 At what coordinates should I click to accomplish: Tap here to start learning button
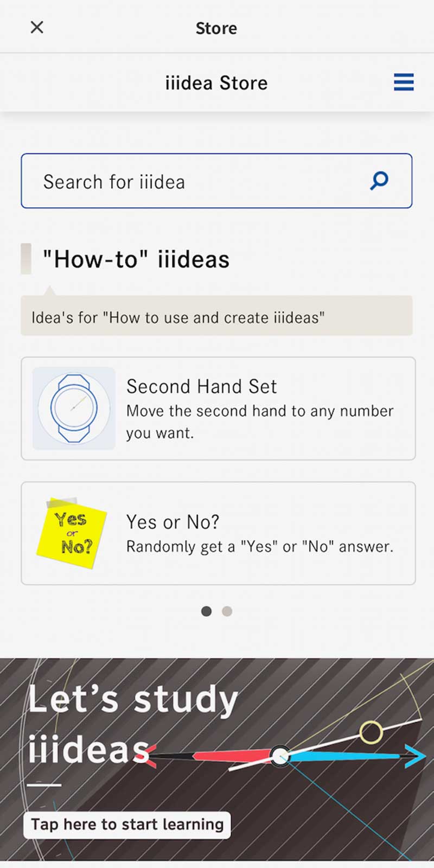coord(127,825)
